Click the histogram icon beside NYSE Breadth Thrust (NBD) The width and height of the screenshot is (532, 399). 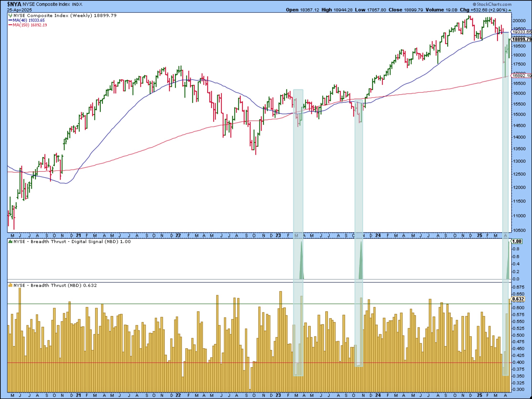[x=10, y=285]
